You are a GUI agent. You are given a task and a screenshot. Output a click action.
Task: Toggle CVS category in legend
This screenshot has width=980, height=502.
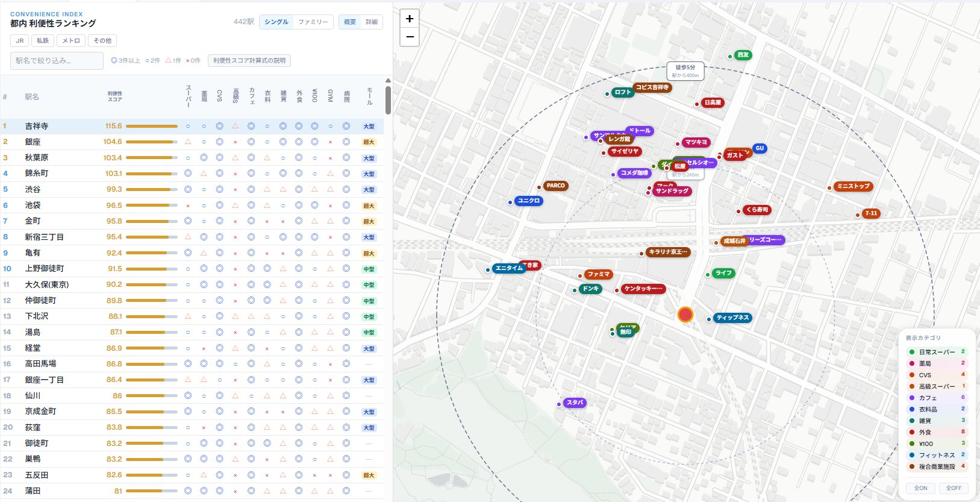click(937, 375)
